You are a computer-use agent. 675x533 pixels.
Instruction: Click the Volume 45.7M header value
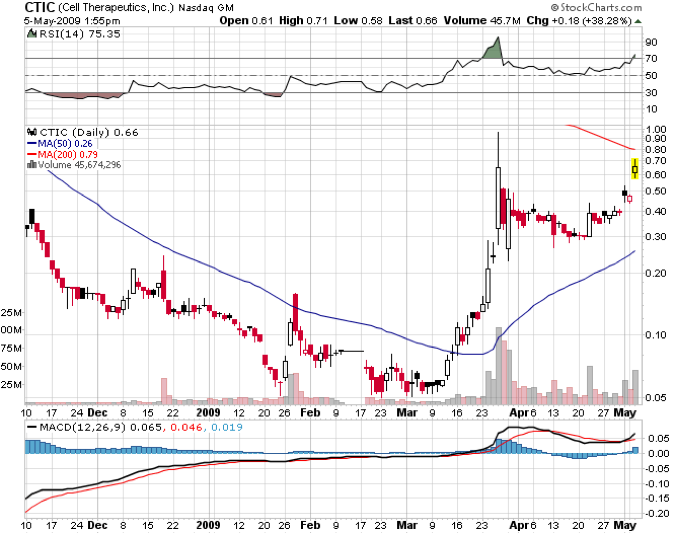coord(482,20)
